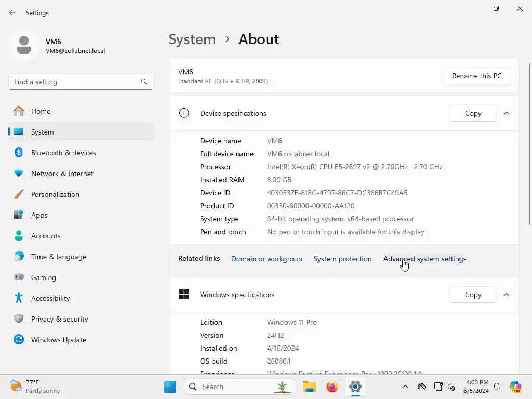Screen dimensions: 532x399
Task: Click the Installed on date 4/16/2024
Action: pyautogui.click(x=283, y=348)
